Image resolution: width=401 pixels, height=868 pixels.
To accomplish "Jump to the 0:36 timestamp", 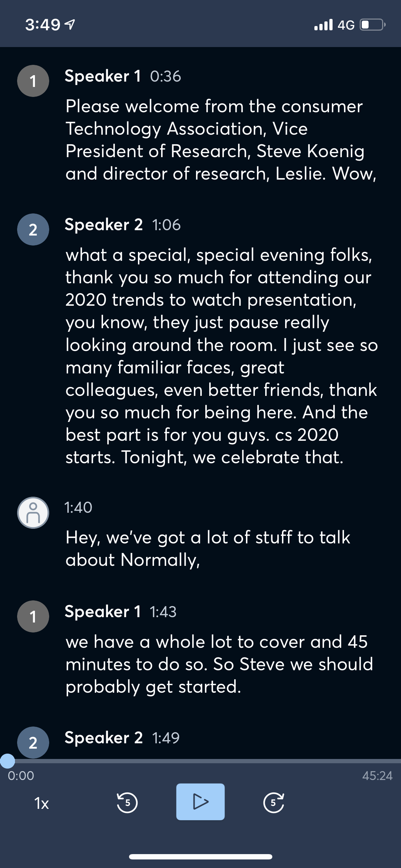I will (165, 77).
